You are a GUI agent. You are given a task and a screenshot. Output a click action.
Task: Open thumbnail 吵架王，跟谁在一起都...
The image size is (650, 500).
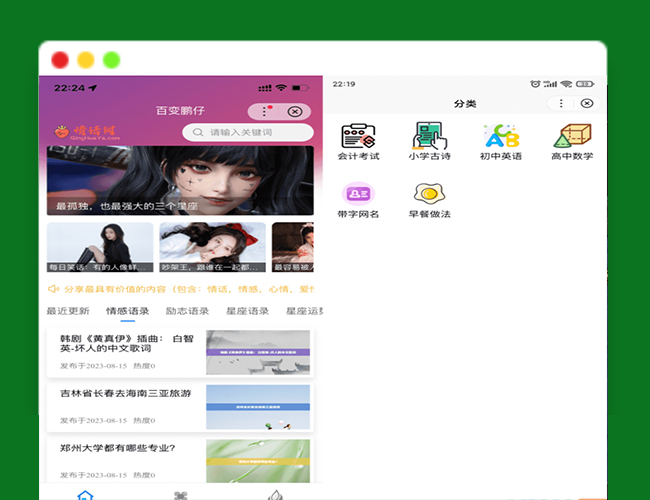(x=213, y=247)
